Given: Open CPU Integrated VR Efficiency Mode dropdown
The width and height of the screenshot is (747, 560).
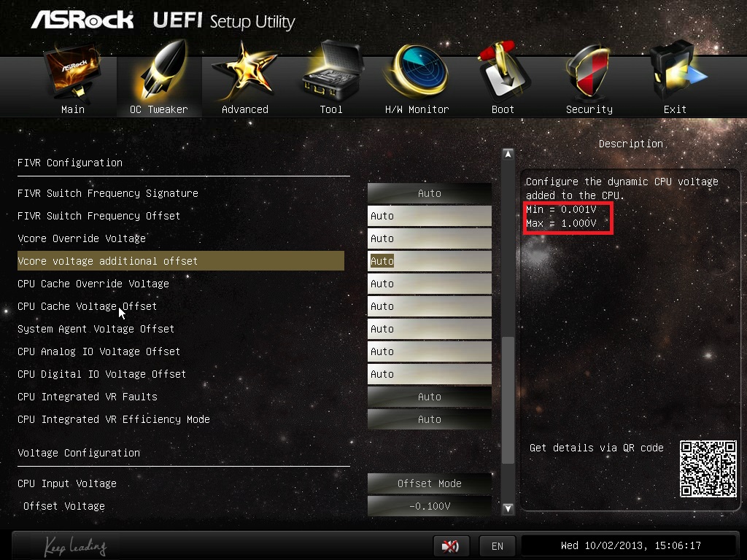Looking at the screenshot, I should click(429, 419).
